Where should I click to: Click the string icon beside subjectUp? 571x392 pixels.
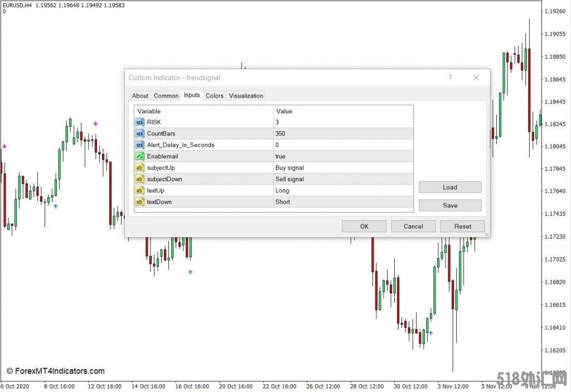click(139, 168)
